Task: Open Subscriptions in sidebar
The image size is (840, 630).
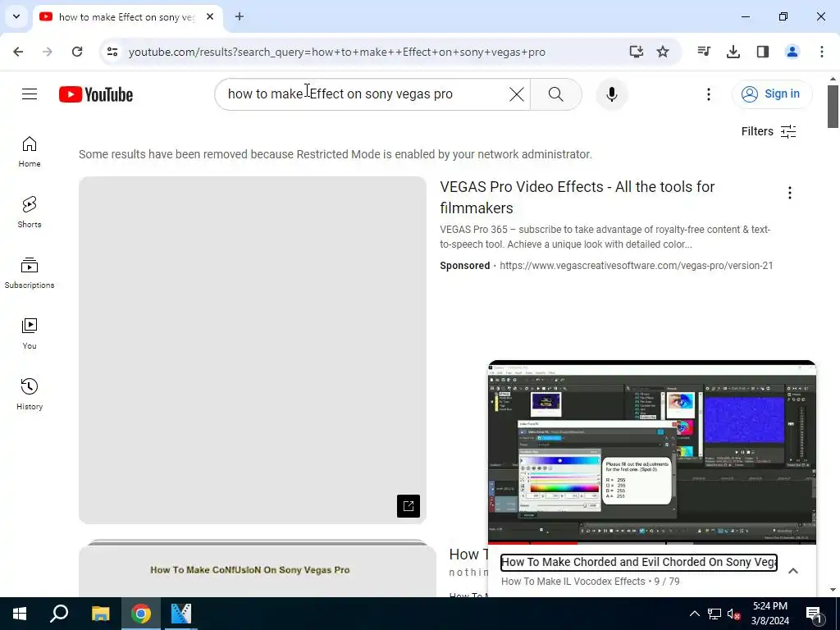Action: click(x=30, y=272)
